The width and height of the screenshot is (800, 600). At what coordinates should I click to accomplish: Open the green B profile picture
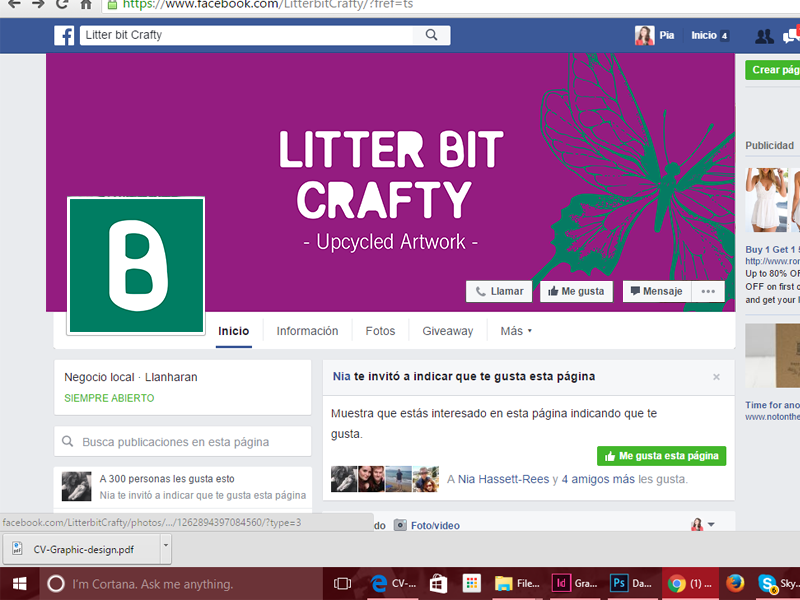136,265
